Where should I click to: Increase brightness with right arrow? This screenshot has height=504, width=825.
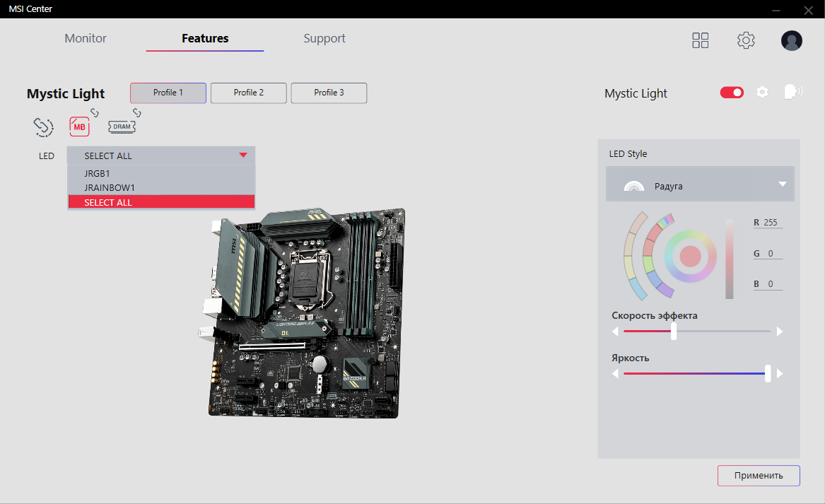[780, 373]
